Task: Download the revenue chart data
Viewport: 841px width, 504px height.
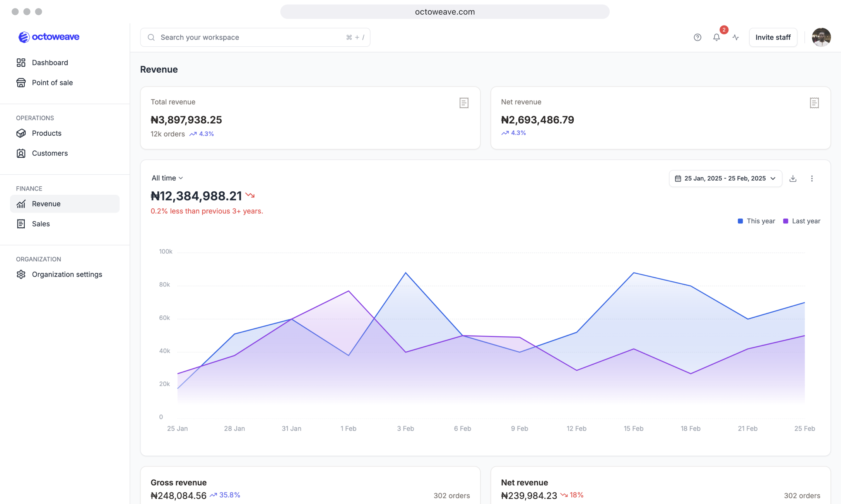Action: pyautogui.click(x=793, y=179)
